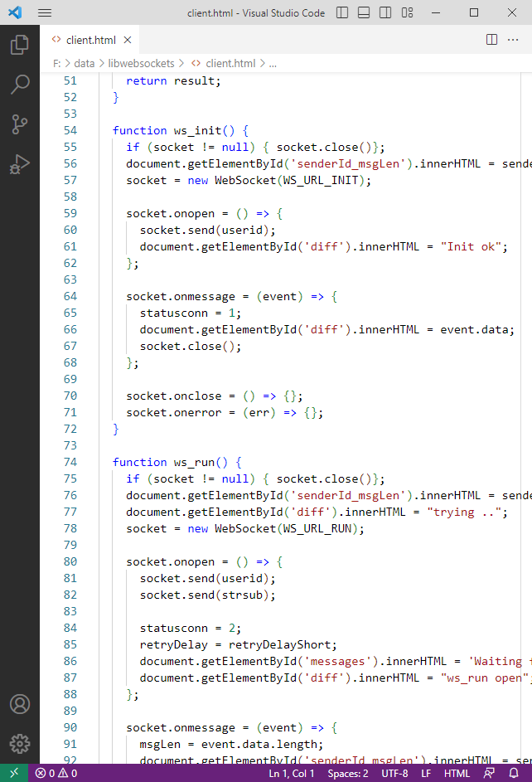This screenshot has width=532, height=782.
Task: Click "'messages'" string on line 86
Action: tap(341, 661)
